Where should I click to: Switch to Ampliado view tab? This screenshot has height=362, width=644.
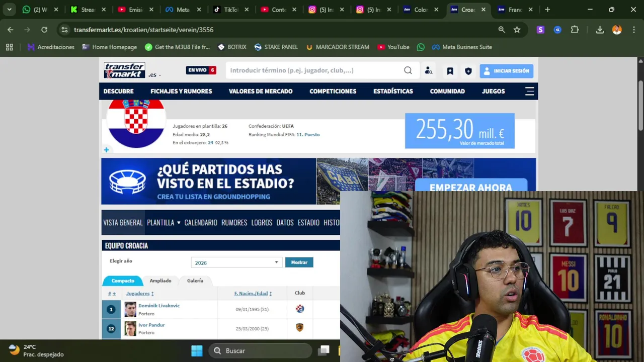tap(160, 281)
